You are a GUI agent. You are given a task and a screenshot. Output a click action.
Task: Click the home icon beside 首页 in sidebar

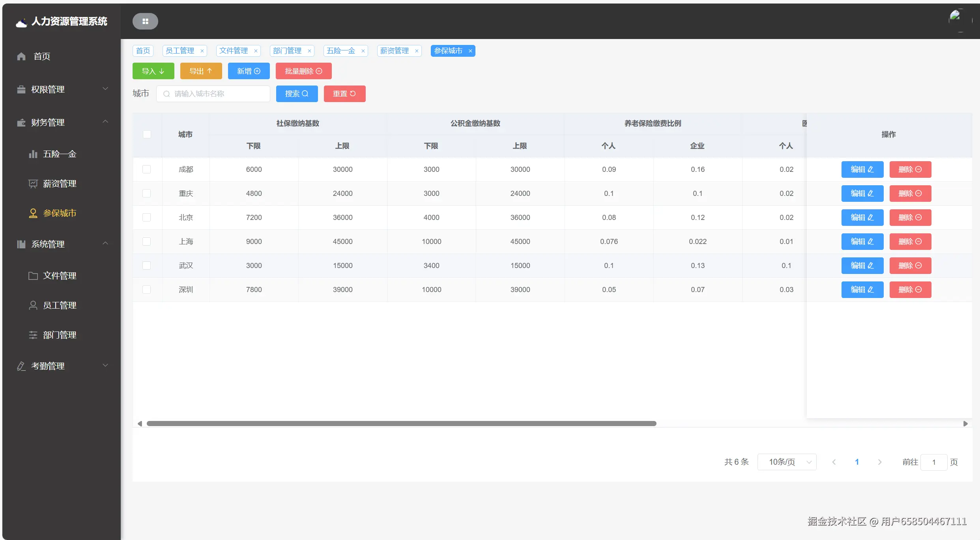(21, 56)
